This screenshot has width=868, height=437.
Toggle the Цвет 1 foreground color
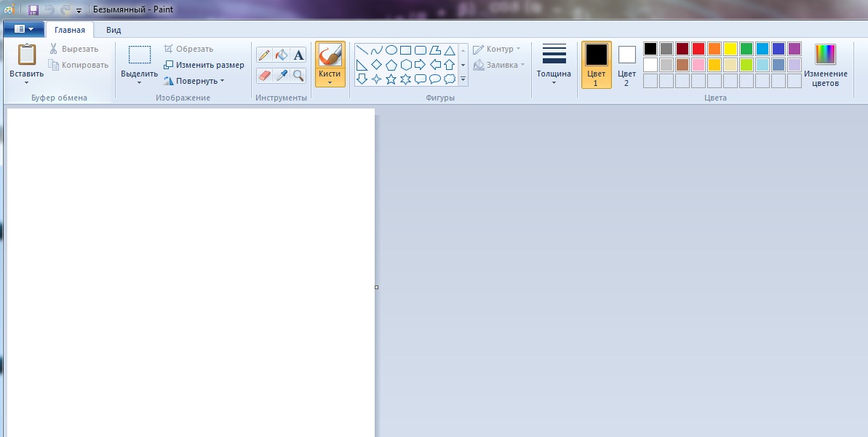[596, 64]
